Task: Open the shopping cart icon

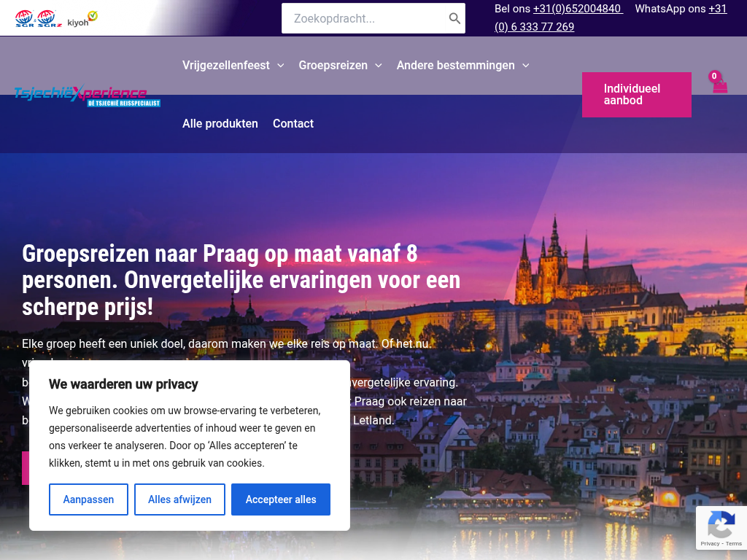Action: tap(720, 85)
